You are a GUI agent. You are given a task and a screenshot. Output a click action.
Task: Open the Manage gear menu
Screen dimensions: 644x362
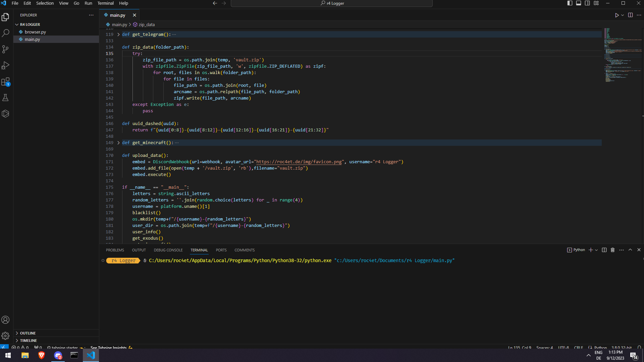pyautogui.click(x=5, y=336)
